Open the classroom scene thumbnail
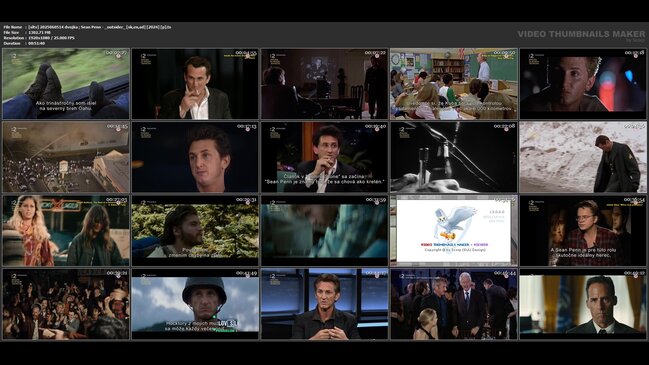The image size is (649, 365). pos(454,84)
